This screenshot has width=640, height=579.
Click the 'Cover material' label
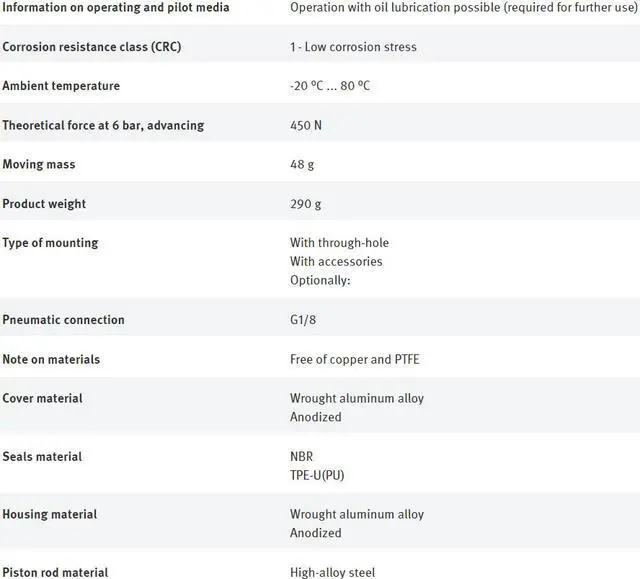coord(42,398)
